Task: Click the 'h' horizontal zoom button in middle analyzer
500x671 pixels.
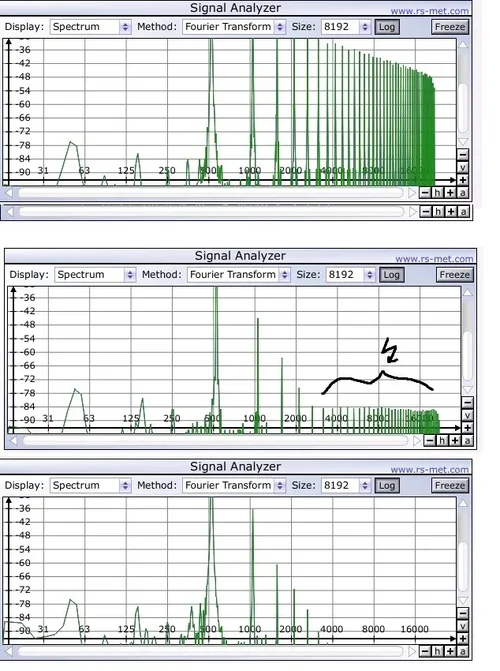Action: tap(442, 440)
